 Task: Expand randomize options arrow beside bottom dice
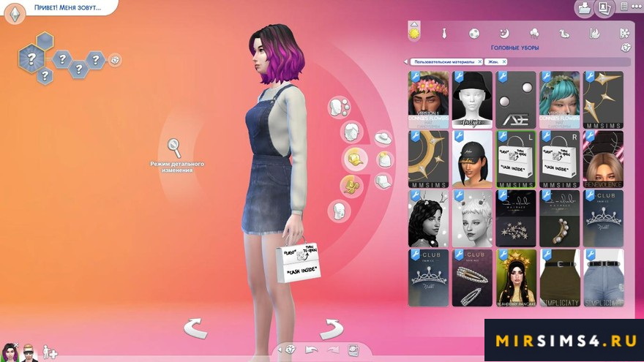280,350
